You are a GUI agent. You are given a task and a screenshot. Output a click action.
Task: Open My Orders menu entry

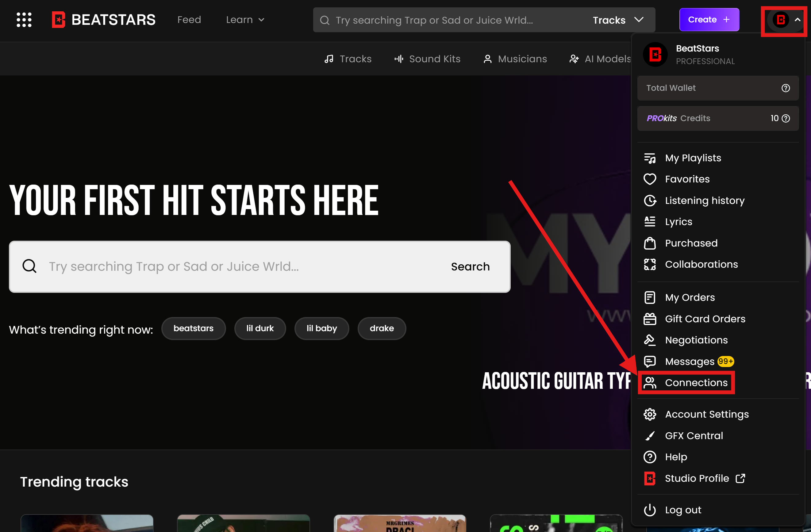[690, 297]
